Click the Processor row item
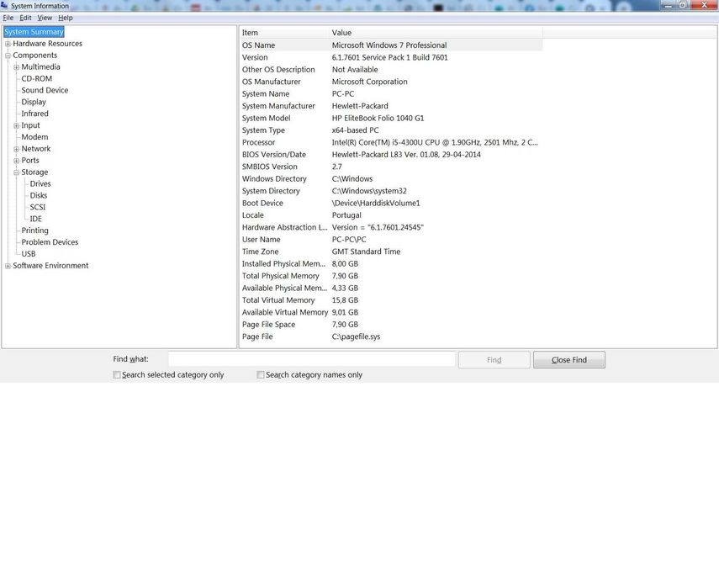The width and height of the screenshot is (719, 588). [259, 143]
